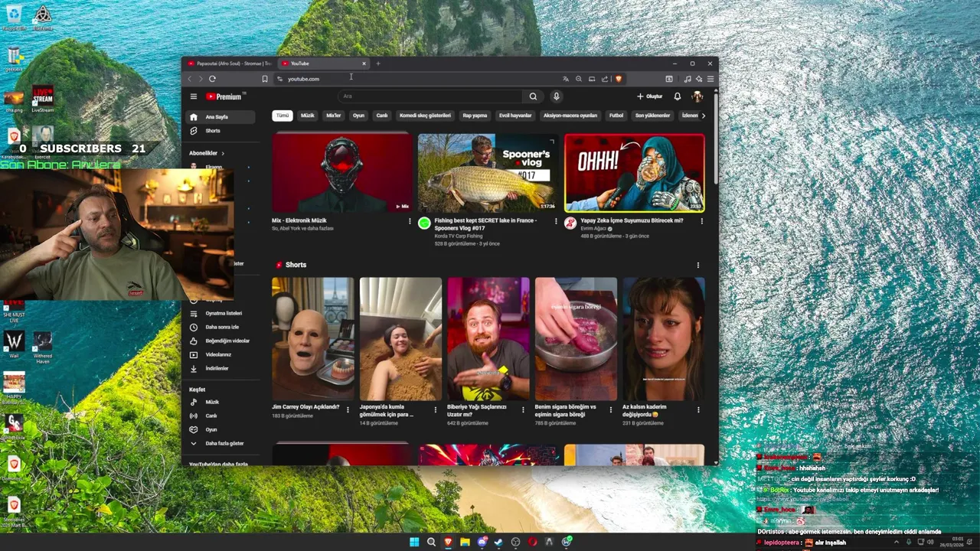Click the Oluştur create button
This screenshot has width=980, height=551.
[649, 96]
